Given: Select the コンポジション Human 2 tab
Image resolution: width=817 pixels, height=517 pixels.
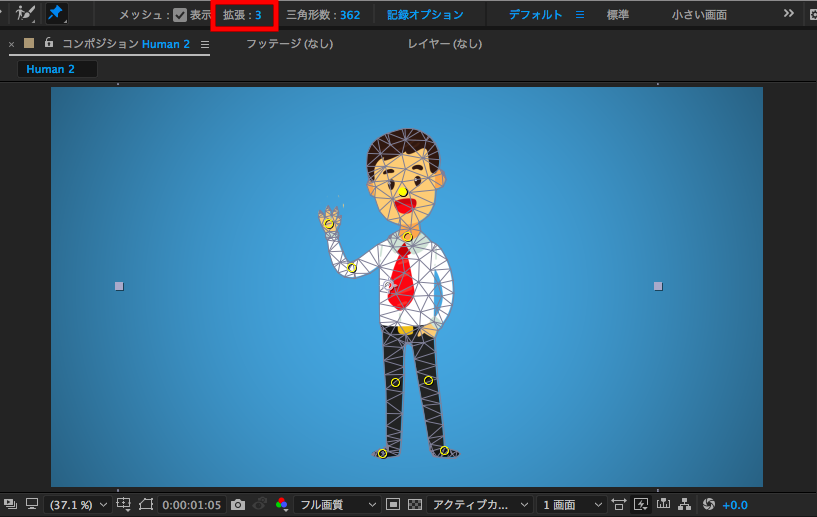Looking at the screenshot, I should click(126, 44).
